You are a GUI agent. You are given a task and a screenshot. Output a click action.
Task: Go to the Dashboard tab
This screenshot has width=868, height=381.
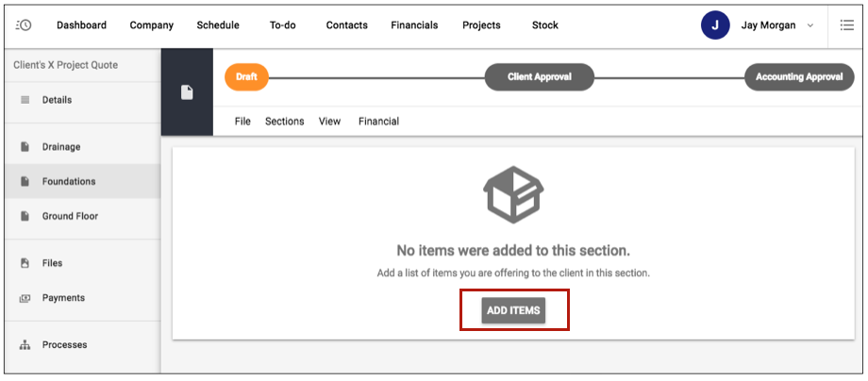[x=81, y=25]
